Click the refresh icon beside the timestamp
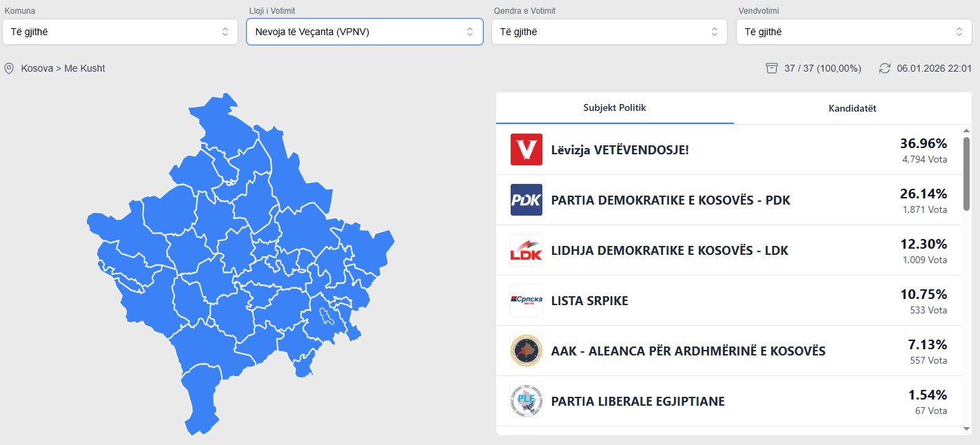The height and width of the screenshot is (445, 980). pos(885,68)
